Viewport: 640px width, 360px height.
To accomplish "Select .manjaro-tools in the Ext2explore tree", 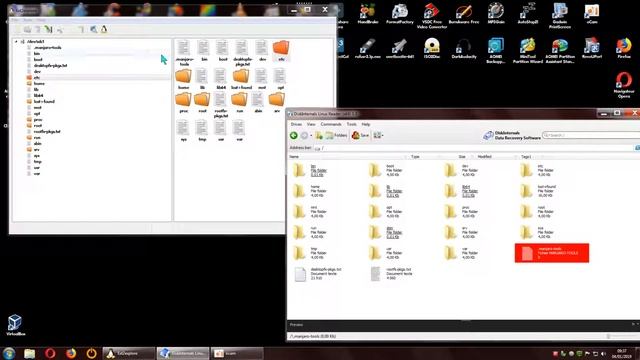I will click(47, 47).
